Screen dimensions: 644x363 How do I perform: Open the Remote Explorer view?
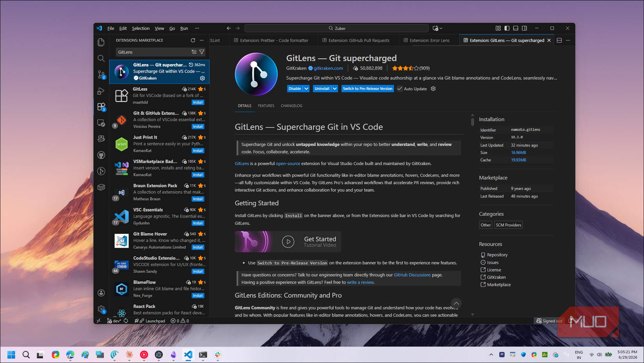pyautogui.click(x=101, y=123)
